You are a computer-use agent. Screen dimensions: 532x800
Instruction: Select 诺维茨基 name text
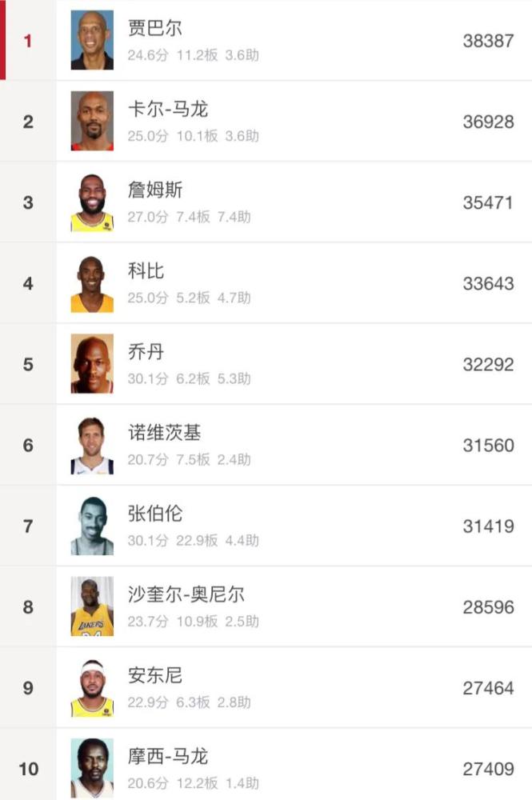(x=164, y=433)
